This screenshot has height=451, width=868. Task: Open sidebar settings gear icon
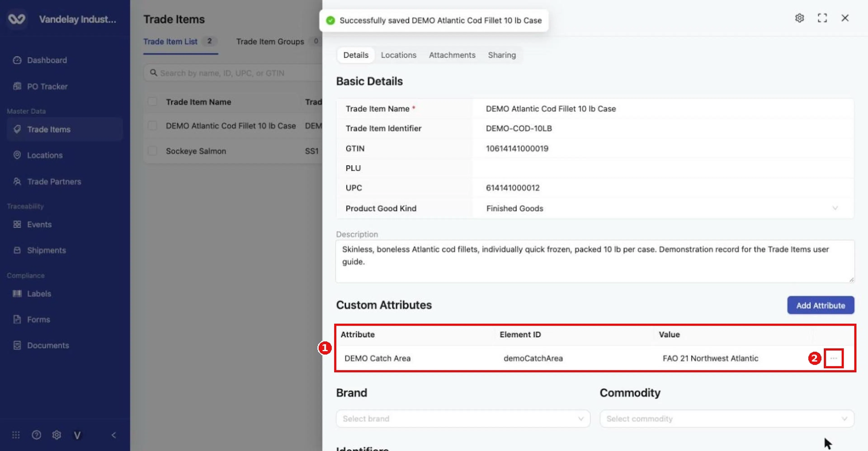[x=57, y=435]
